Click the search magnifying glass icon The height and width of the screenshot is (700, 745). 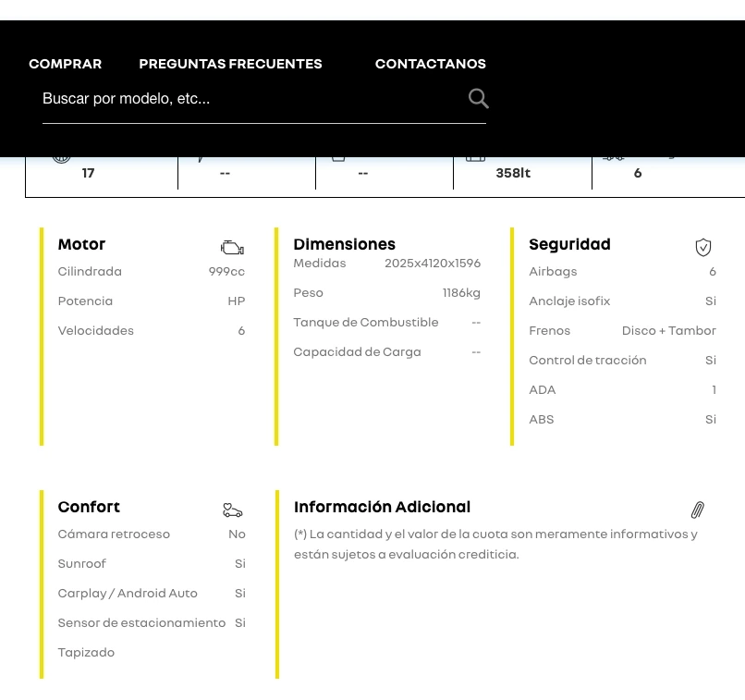(x=478, y=99)
